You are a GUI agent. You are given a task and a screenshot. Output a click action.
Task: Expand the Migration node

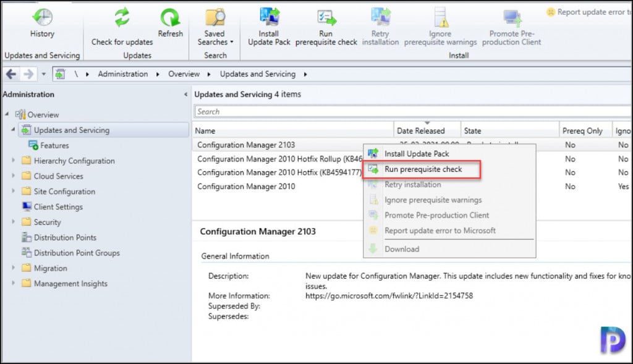[x=14, y=268]
